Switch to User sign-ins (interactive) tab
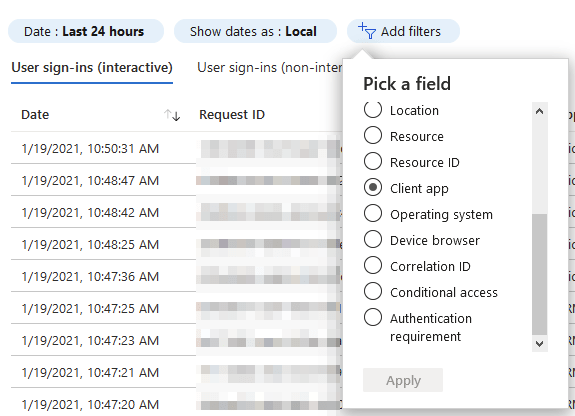Screen dimensions: 575x416 92,68
